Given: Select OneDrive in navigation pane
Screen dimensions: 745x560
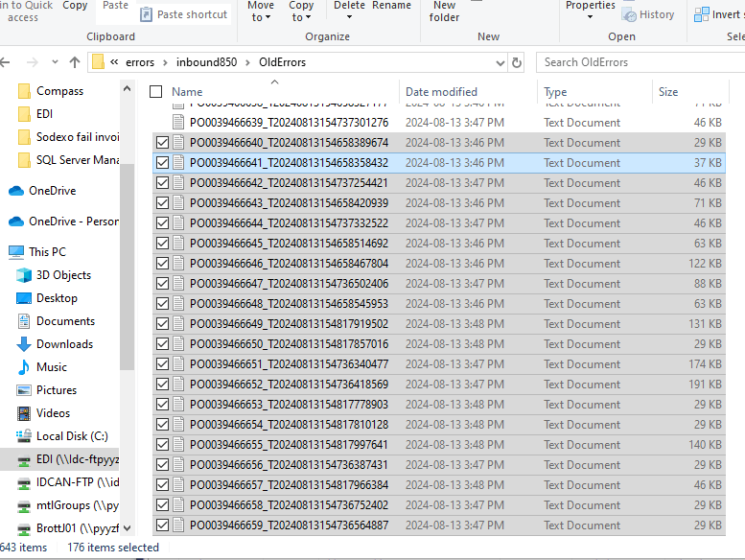Looking at the screenshot, I should [x=42, y=191].
